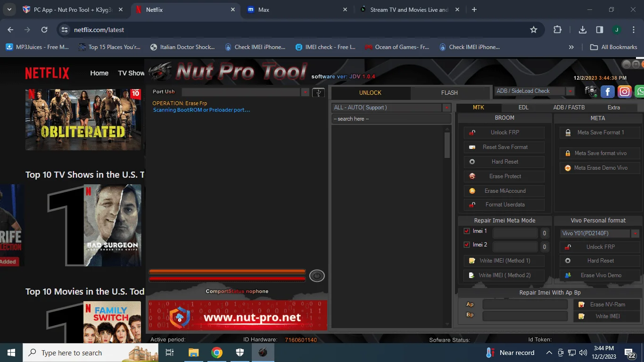
Task: Click Write IMEI ( Method 2)
Action: [x=504, y=275]
